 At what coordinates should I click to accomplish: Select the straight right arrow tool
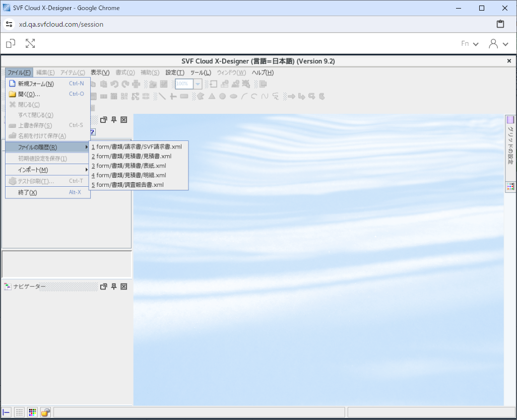(291, 96)
